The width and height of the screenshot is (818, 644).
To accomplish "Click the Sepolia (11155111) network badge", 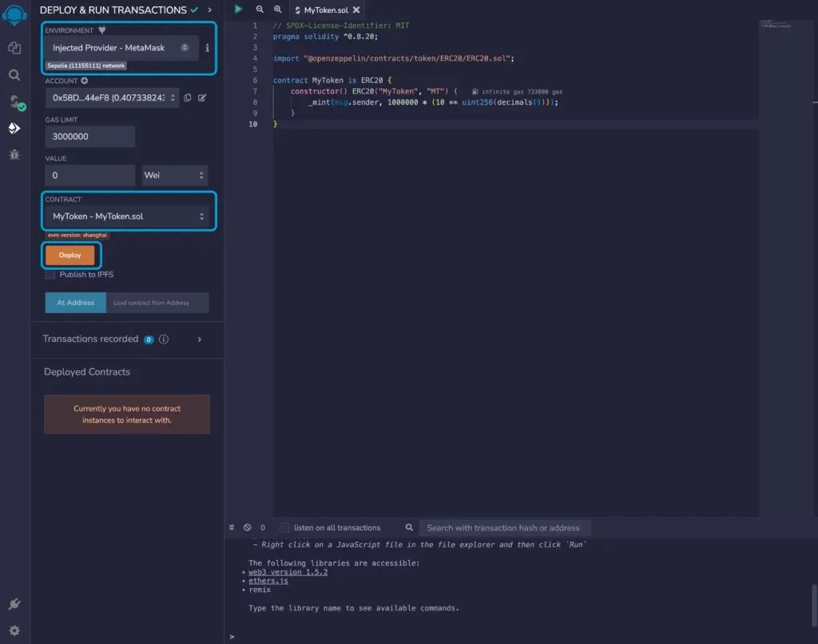I will tap(86, 66).
